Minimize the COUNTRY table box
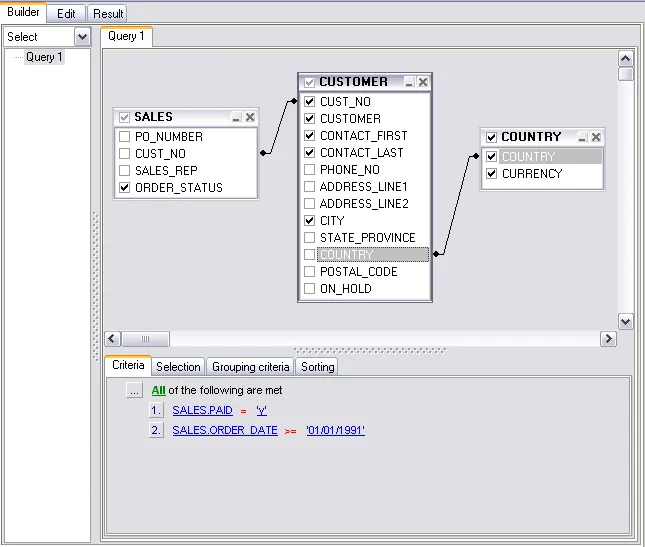The width and height of the screenshot is (645, 547). (581, 137)
